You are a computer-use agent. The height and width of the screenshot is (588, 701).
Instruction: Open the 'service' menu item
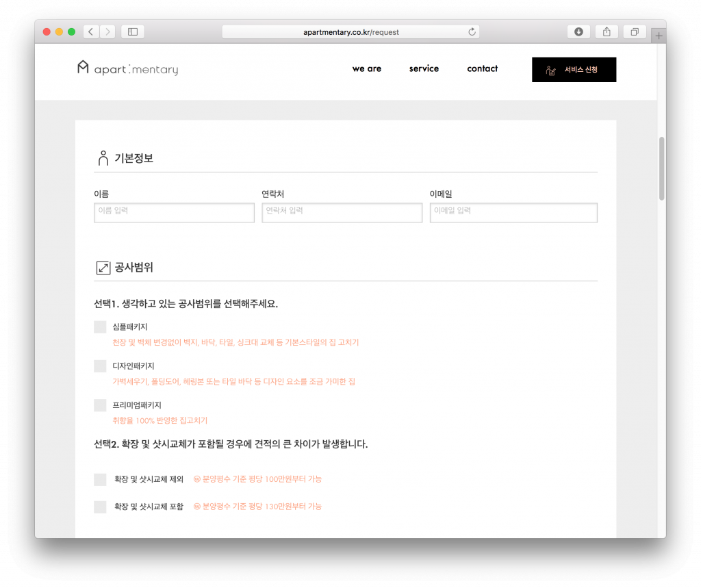coord(424,69)
